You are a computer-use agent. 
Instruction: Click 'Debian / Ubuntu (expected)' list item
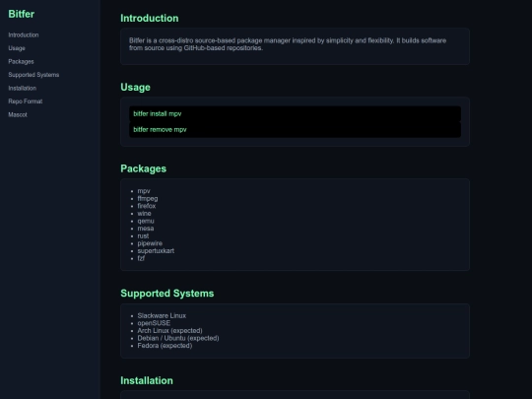click(178, 338)
